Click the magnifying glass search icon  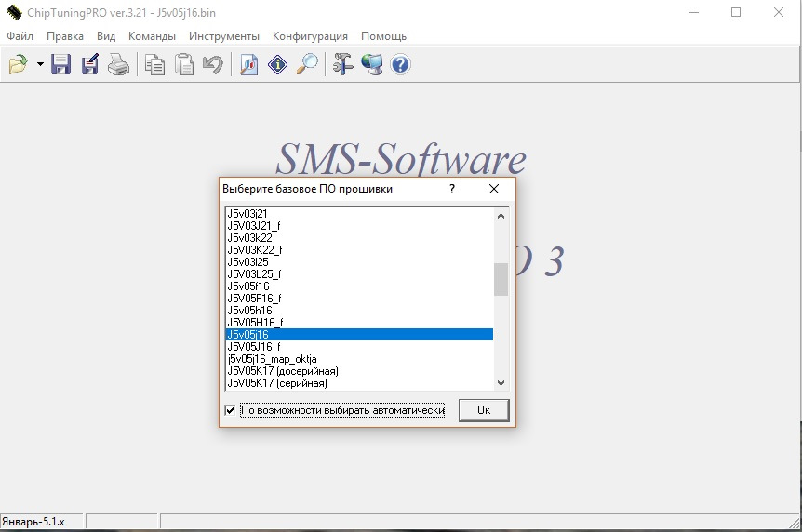click(x=307, y=65)
